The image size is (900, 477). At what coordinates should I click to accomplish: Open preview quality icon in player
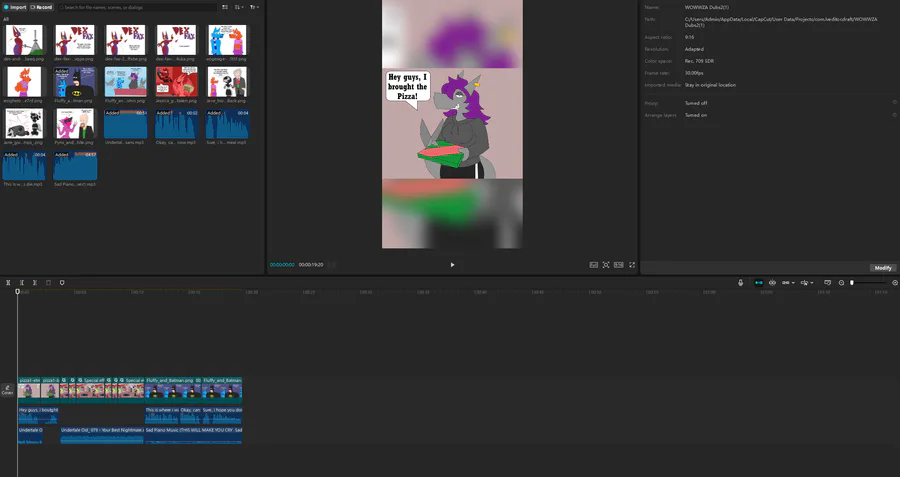(x=593, y=265)
